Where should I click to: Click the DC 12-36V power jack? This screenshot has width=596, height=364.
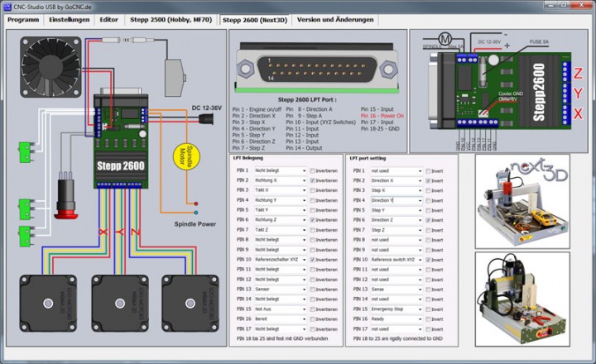coord(206,119)
